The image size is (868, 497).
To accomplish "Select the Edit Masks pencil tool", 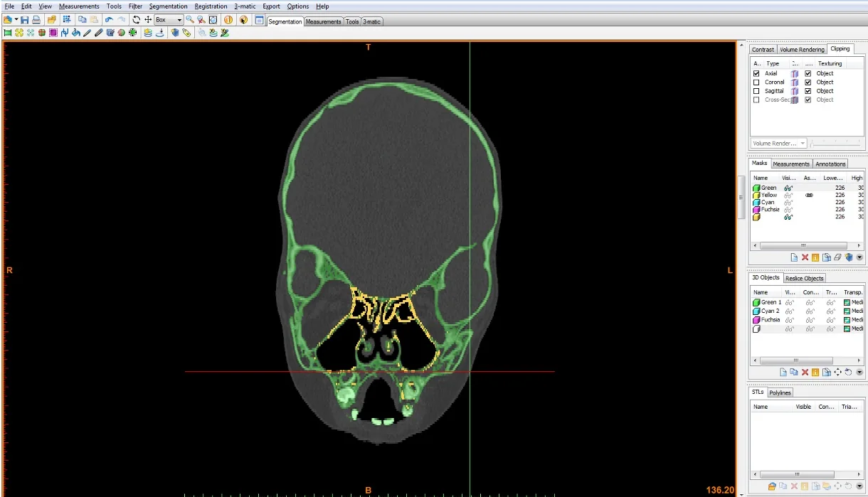I will [87, 33].
